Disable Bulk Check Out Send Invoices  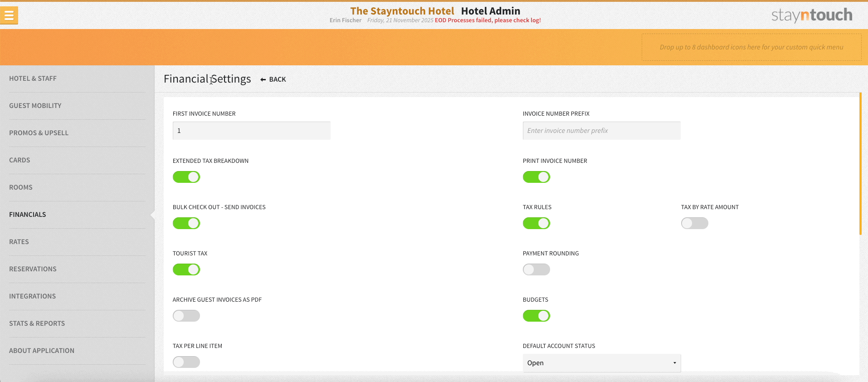[186, 223]
